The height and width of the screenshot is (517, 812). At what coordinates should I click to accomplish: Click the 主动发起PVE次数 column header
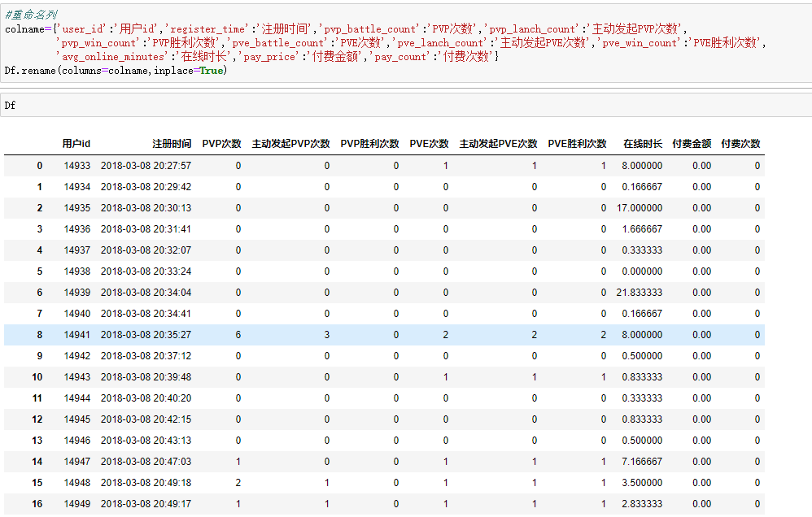pyautogui.click(x=498, y=144)
